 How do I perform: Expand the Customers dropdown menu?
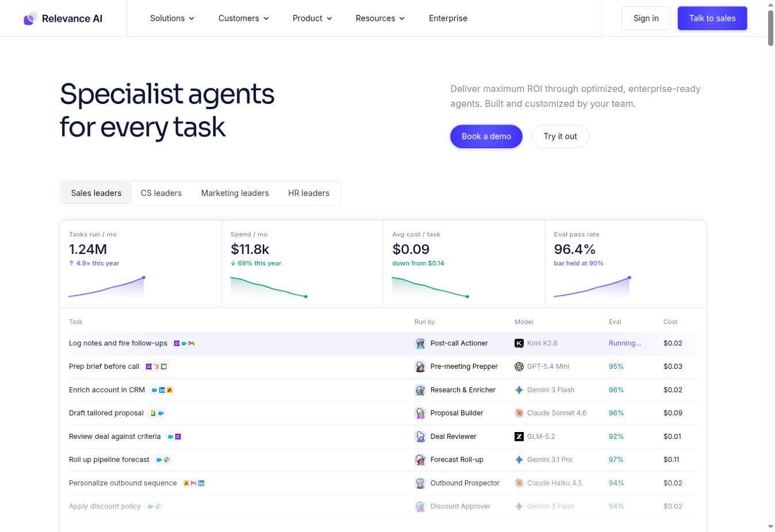click(x=244, y=18)
